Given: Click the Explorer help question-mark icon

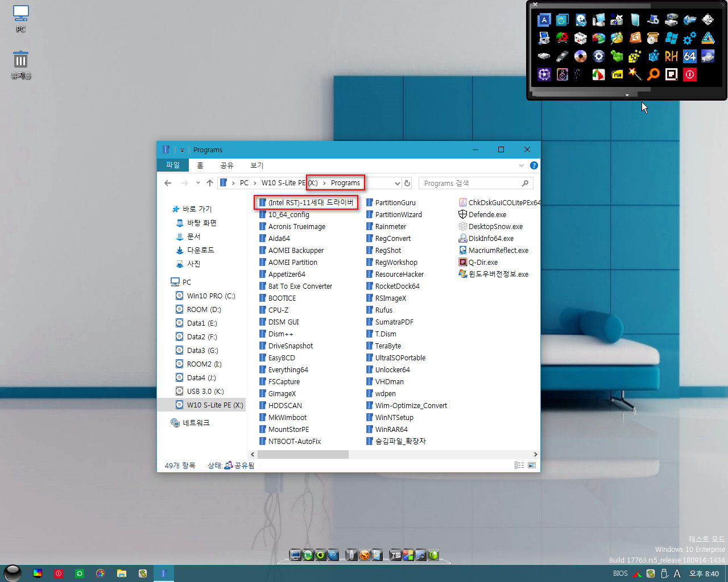Looking at the screenshot, I should (x=533, y=165).
